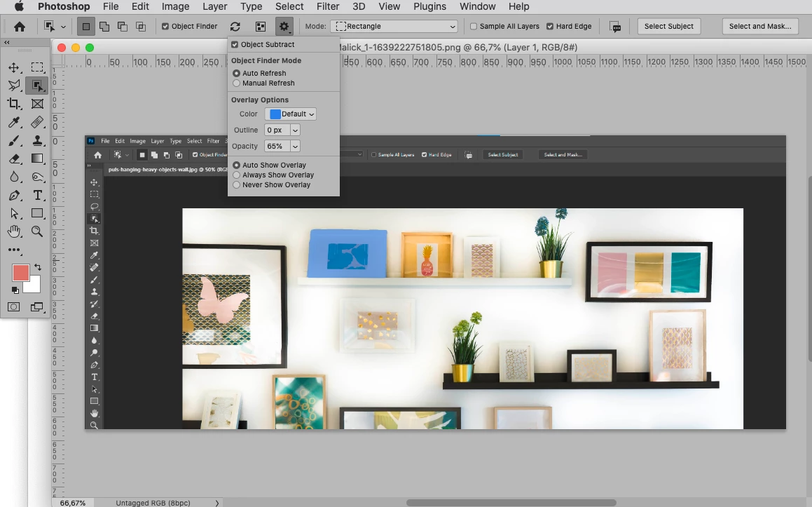Viewport: 812px width, 507px height.
Task: Click the options gear icon
Action: [x=284, y=27]
